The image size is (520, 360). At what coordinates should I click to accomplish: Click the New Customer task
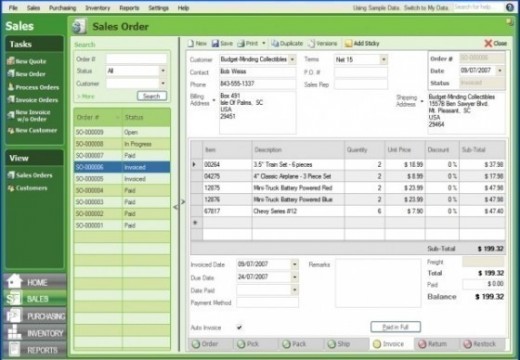point(33,130)
